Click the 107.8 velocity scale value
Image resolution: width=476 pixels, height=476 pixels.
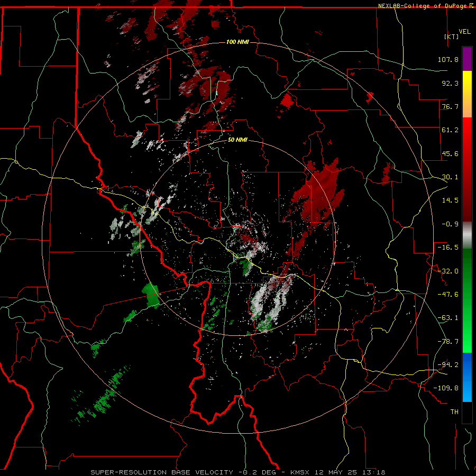click(448, 59)
